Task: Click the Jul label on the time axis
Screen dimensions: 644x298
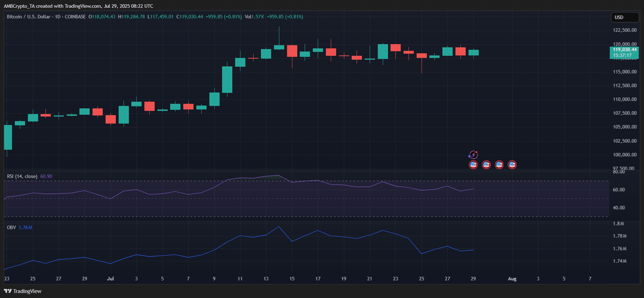Action: click(110, 279)
